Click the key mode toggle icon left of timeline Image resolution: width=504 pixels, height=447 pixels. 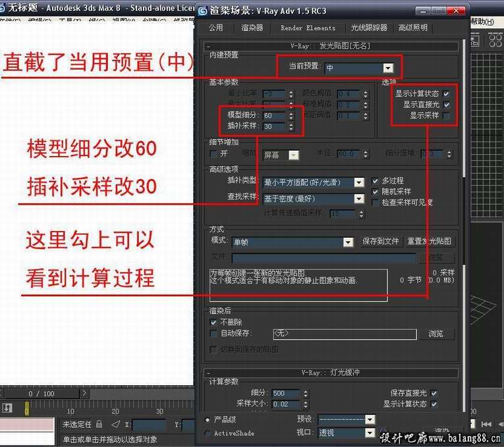pos(7,408)
